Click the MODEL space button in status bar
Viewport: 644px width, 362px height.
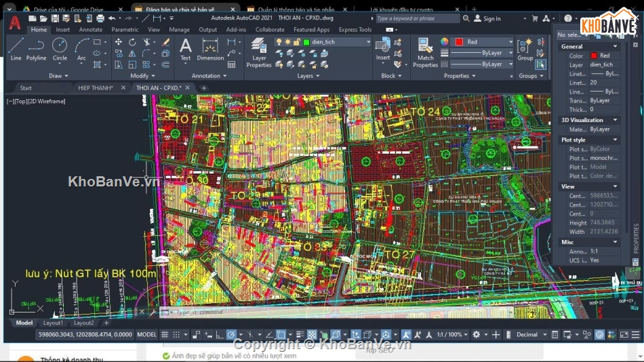point(146,334)
